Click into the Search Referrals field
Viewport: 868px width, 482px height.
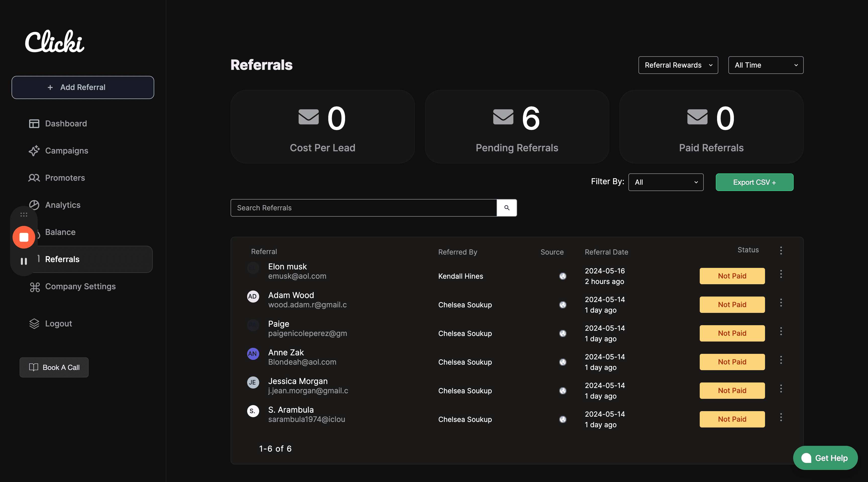[x=364, y=208]
